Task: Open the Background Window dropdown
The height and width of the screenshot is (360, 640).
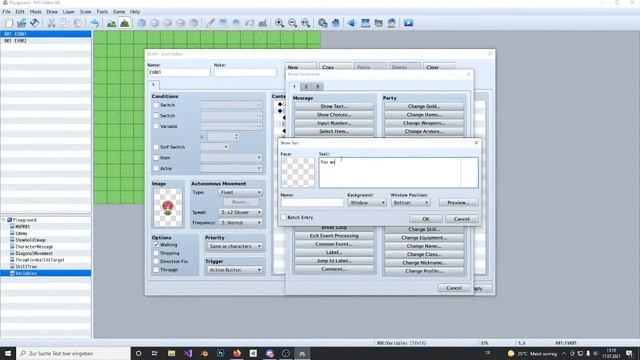Action: [367, 202]
